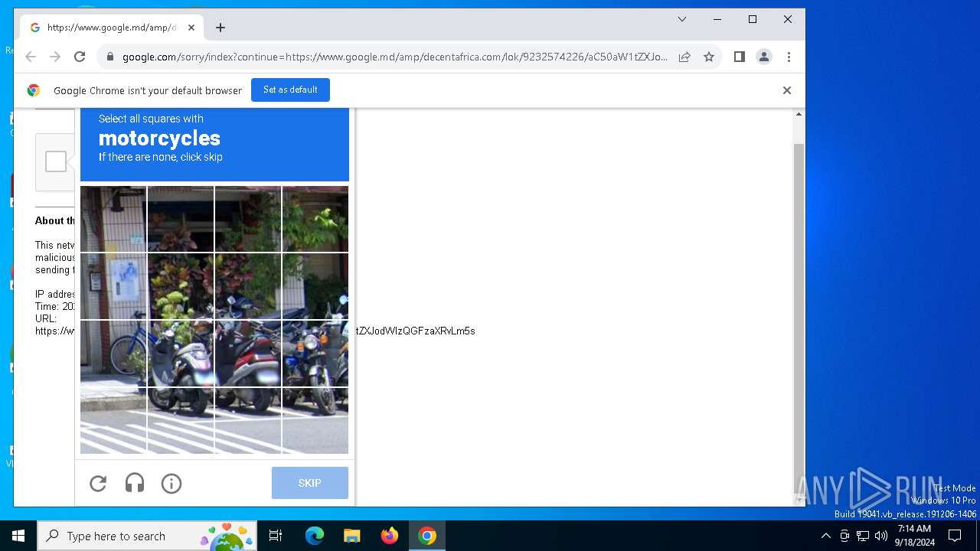
Task: Open network status tray icon
Action: [x=863, y=536]
